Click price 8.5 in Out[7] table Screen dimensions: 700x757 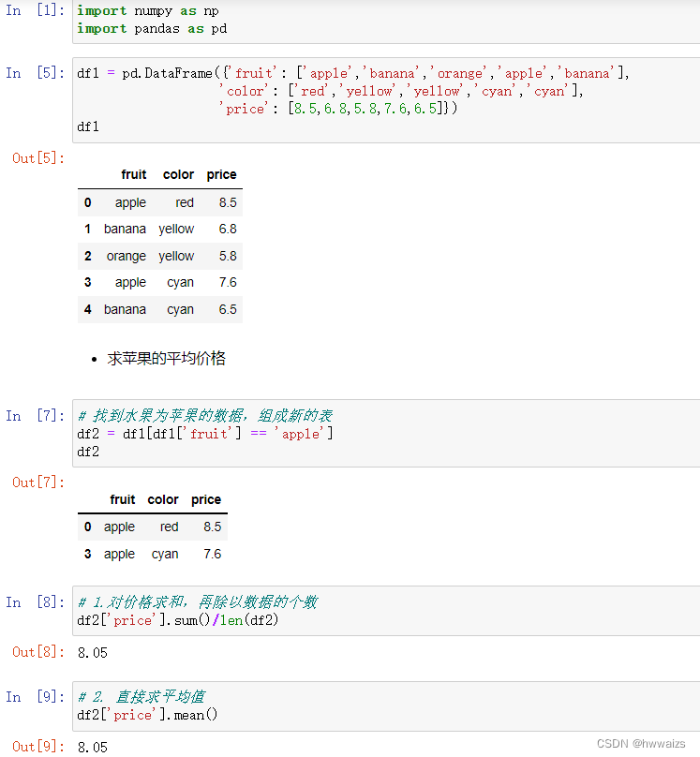coord(213,527)
